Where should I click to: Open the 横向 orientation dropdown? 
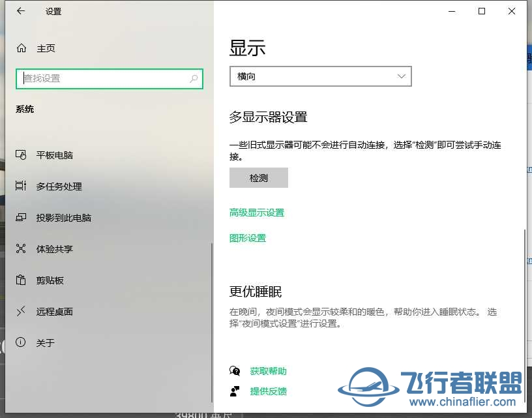tap(320, 76)
